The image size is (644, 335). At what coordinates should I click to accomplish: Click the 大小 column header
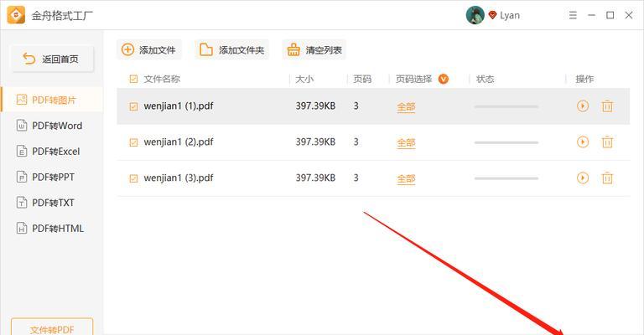click(x=304, y=79)
